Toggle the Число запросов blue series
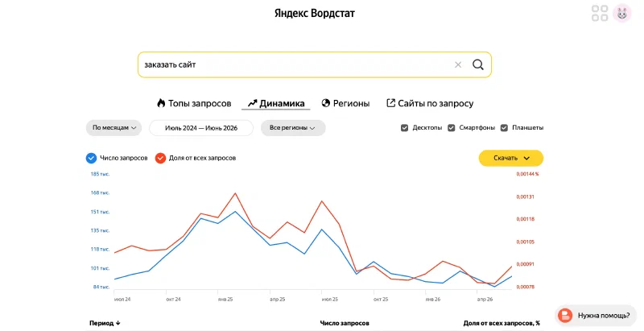Viewport: 644px width, 331px height. (91, 158)
